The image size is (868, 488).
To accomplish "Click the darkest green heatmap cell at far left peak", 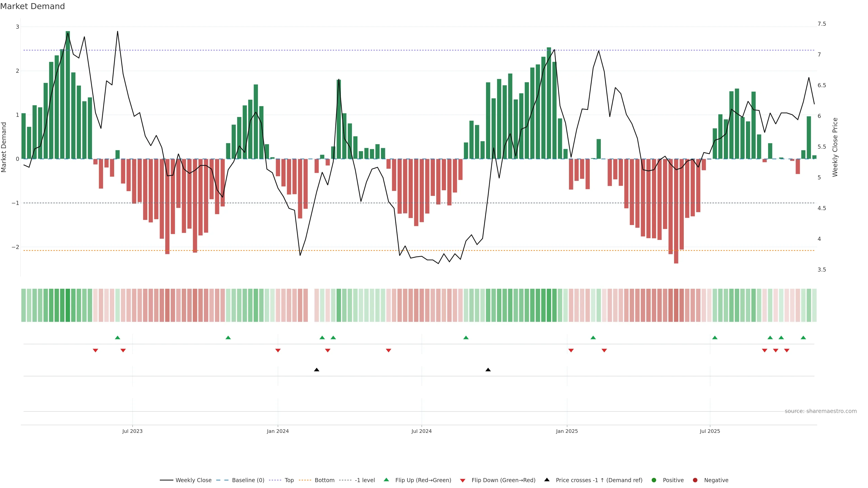I will pos(68,305).
